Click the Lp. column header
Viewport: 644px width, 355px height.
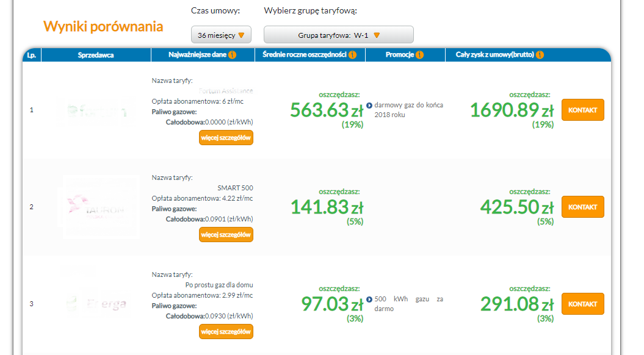tap(32, 55)
